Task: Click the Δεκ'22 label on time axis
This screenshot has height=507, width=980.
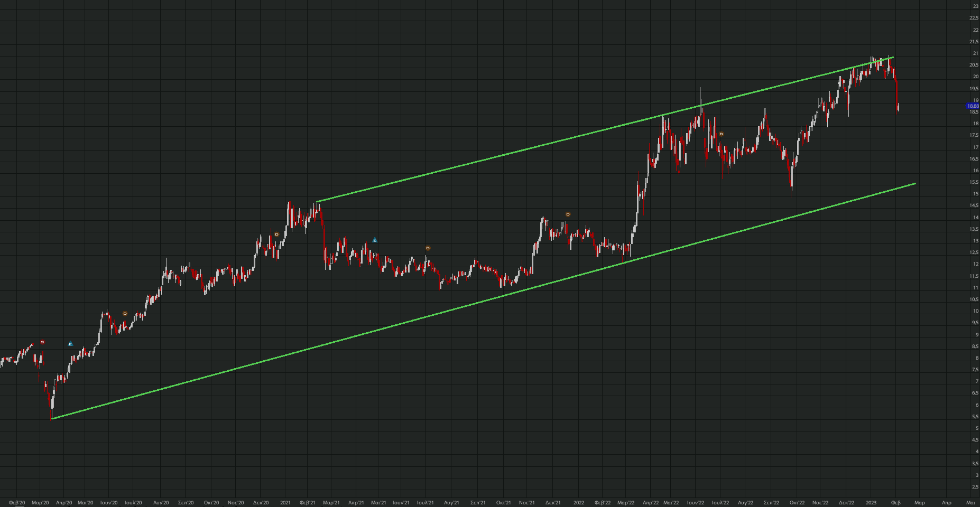Action: 847,503
